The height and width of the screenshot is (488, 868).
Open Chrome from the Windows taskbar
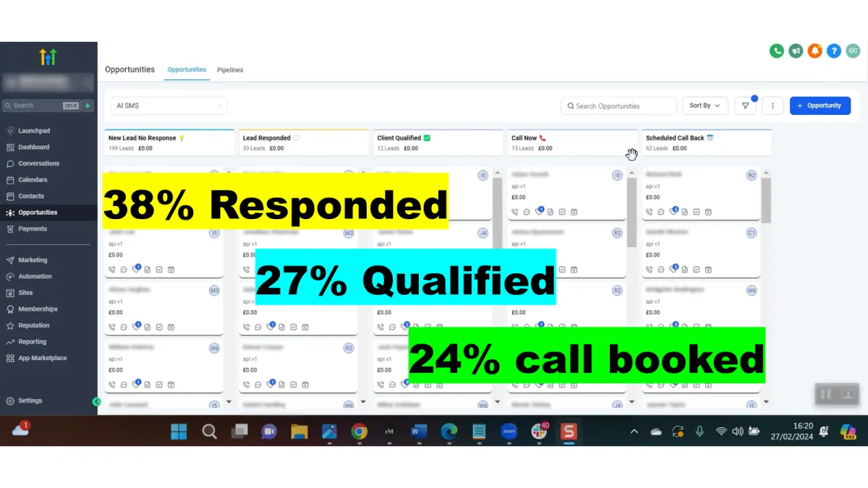click(359, 432)
